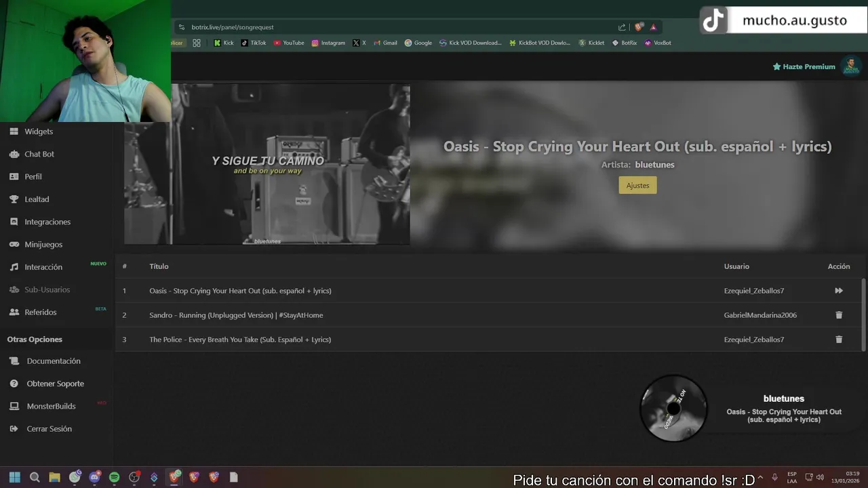The height and width of the screenshot is (488, 868).
Task: Skip the current Oasis song
Action: pos(839,291)
